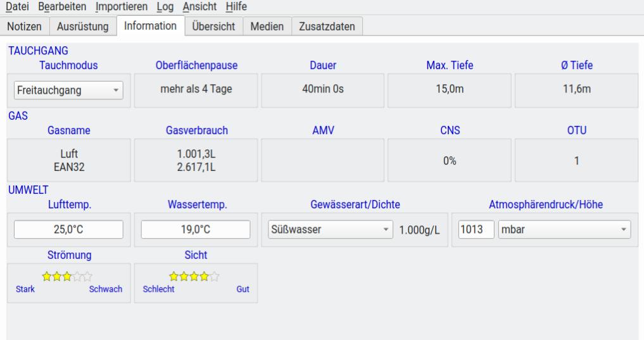Click the GAS section heading
644x340 pixels.
click(x=18, y=116)
